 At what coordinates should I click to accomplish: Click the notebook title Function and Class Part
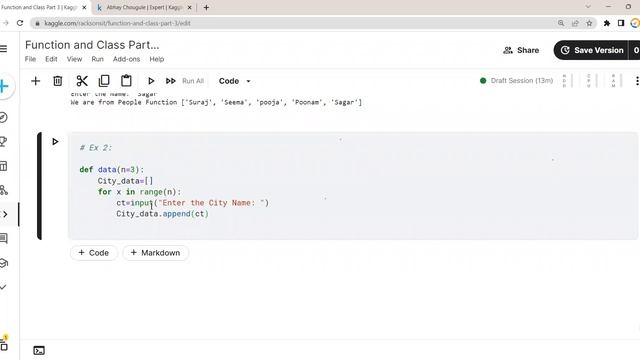click(92, 45)
